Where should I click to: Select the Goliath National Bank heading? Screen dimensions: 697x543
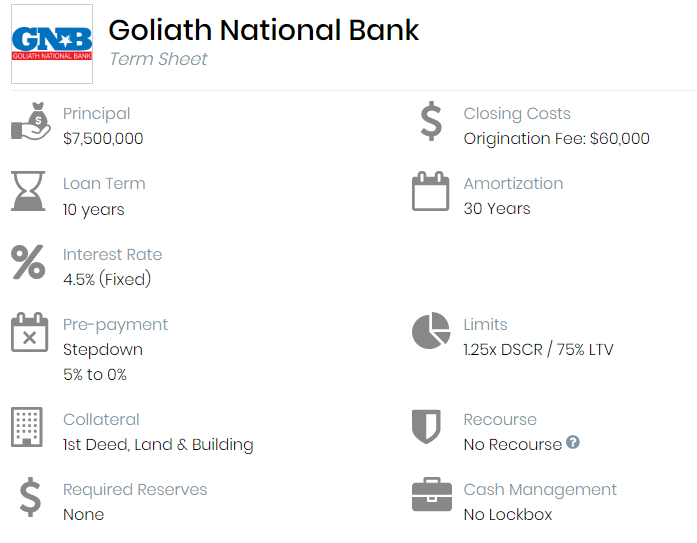(x=264, y=30)
